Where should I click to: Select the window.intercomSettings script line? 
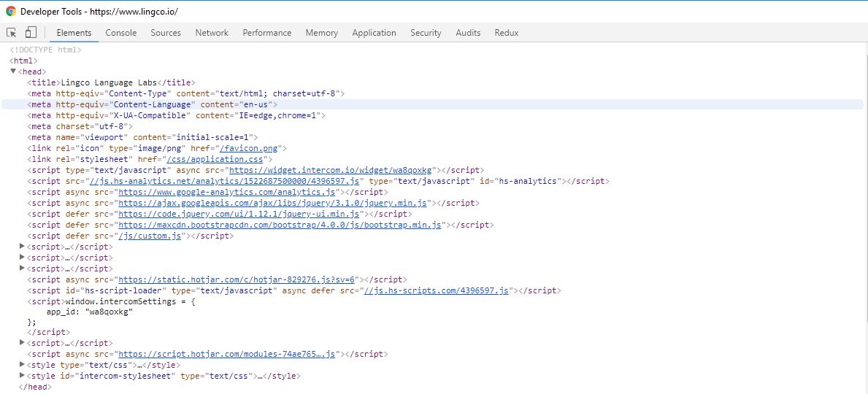click(111, 301)
